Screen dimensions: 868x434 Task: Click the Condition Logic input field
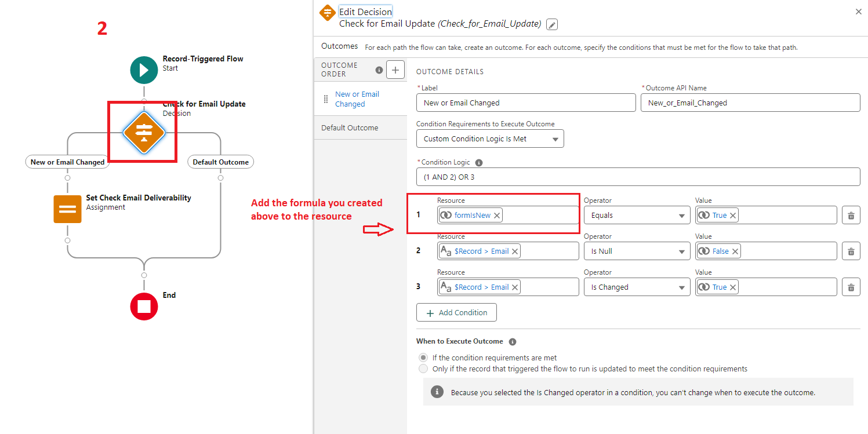pyautogui.click(x=638, y=177)
